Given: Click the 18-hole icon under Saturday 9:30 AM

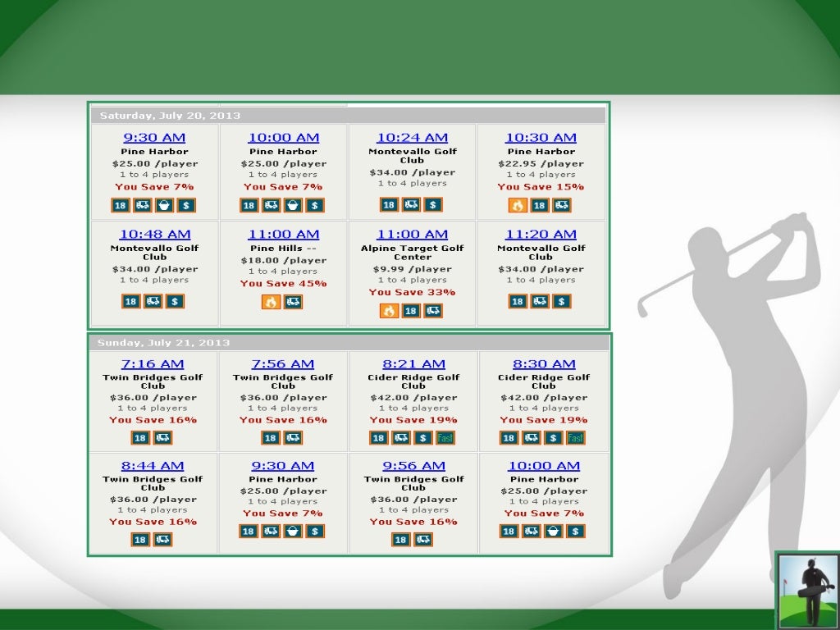Looking at the screenshot, I should click(x=121, y=205).
